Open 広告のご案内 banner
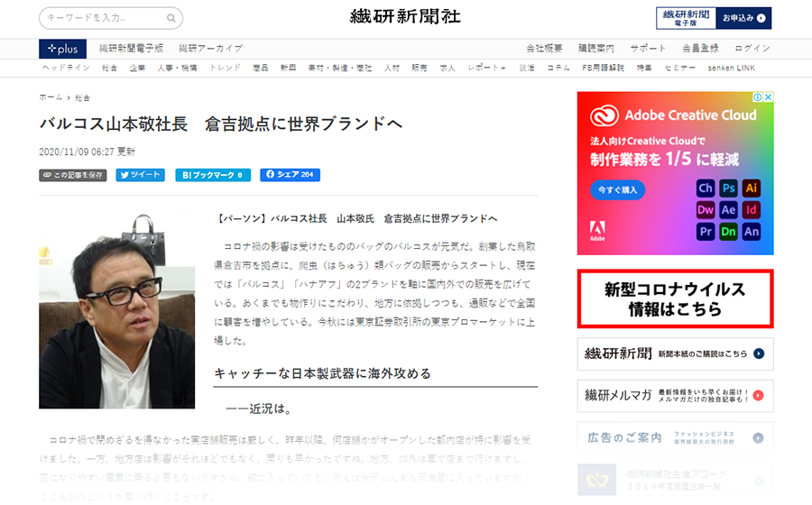Viewport: 812px width, 505px height. point(675,438)
